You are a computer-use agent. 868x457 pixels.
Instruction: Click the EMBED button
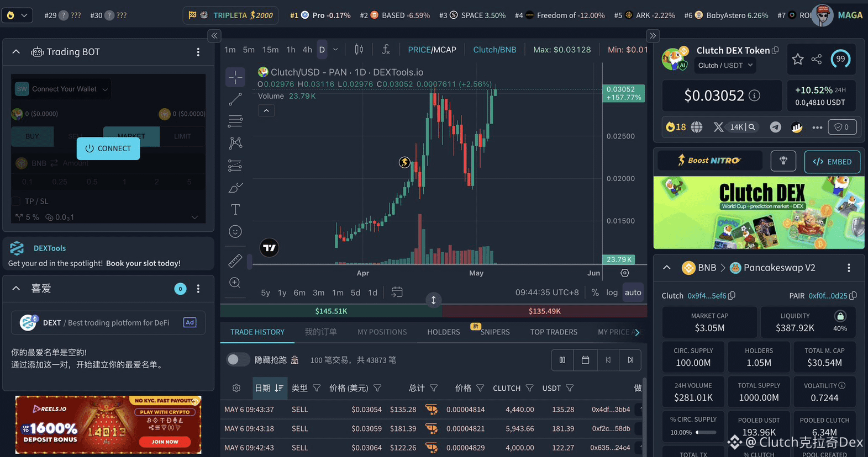pos(832,162)
